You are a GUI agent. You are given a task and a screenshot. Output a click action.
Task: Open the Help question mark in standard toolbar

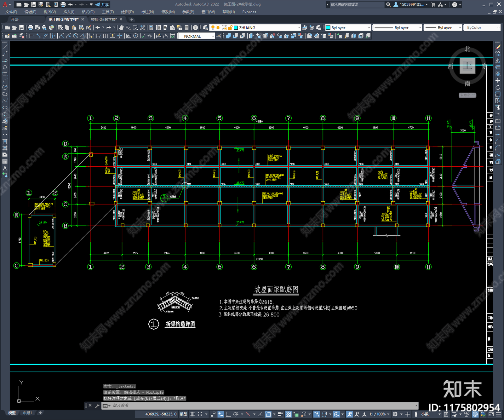pos(196,28)
